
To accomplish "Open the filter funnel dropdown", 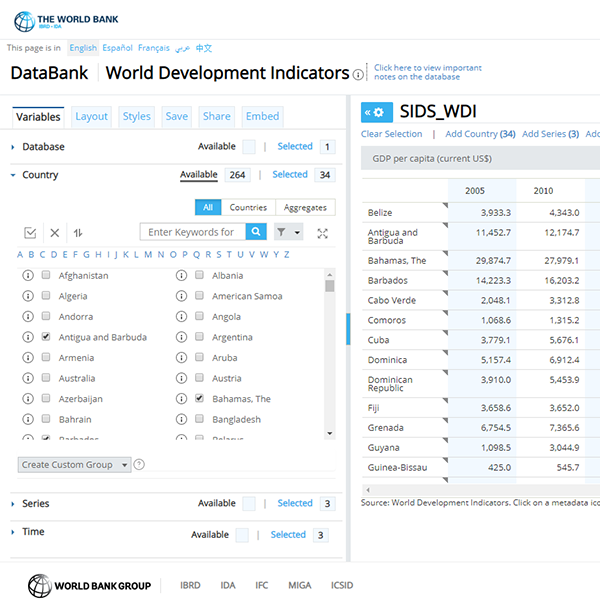I will click(x=289, y=232).
